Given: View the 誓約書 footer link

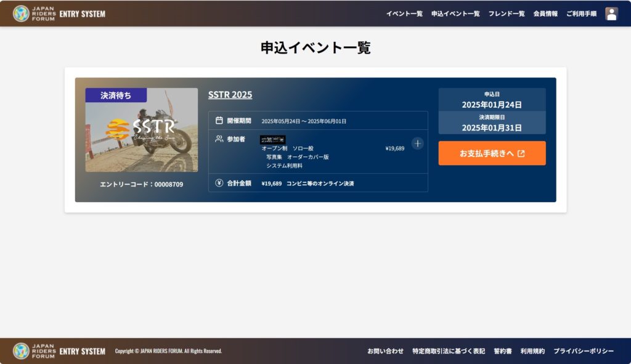Looking at the screenshot, I should click(x=502, y=351).
